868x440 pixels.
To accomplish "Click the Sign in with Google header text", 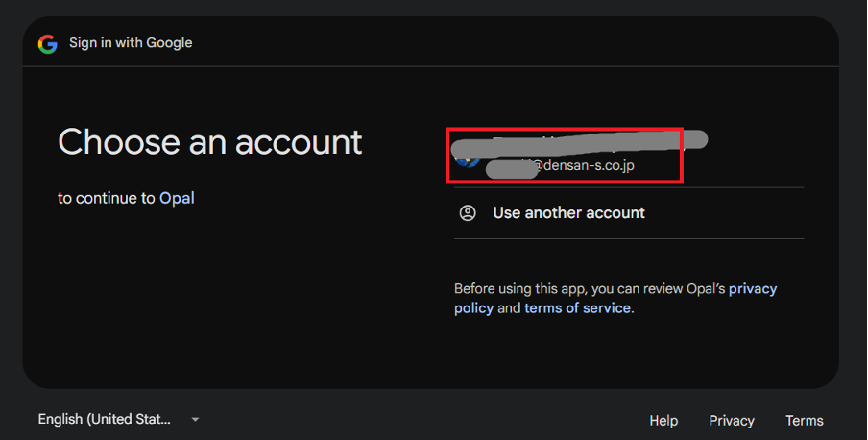I will click(x=131, y=43).
